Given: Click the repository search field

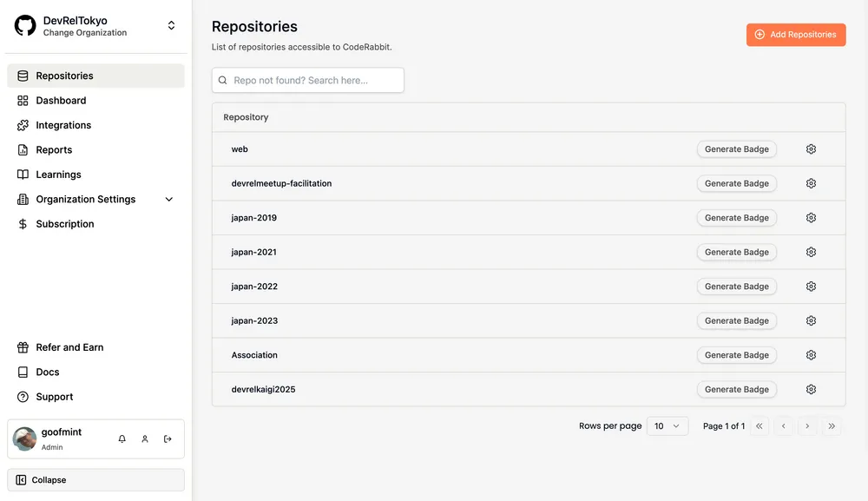Looking at the screenshot, I should [308, 80].
